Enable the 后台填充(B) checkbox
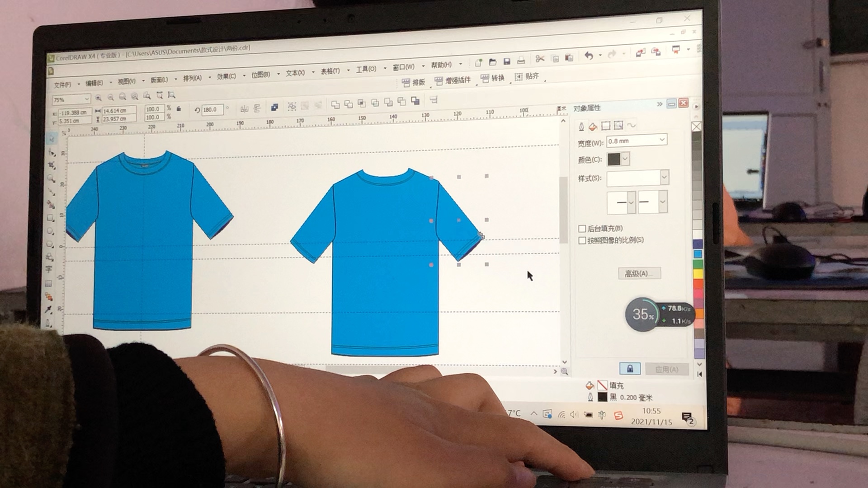Image resolution: width=868 pixels, height=488 pixels. pos(582,229)
